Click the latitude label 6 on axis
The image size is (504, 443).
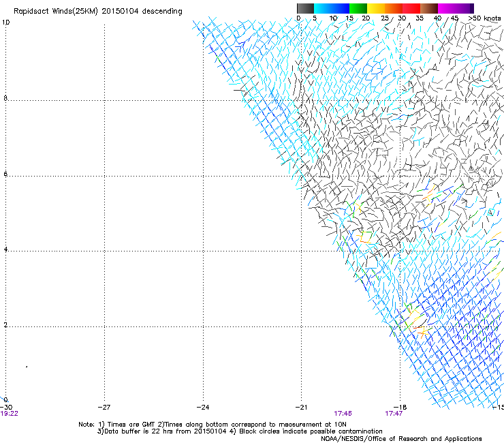(5, 174)
